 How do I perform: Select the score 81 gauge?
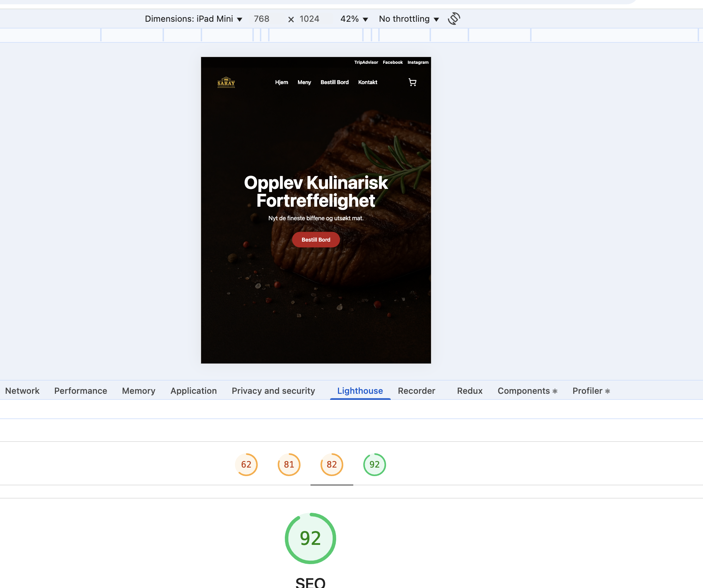click(289, 464)
